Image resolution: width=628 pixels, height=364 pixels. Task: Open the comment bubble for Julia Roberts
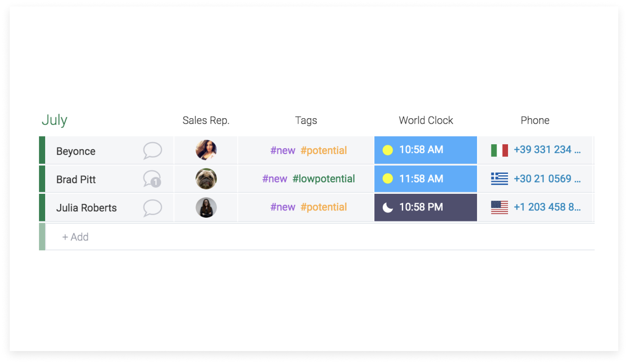[153, 208]
